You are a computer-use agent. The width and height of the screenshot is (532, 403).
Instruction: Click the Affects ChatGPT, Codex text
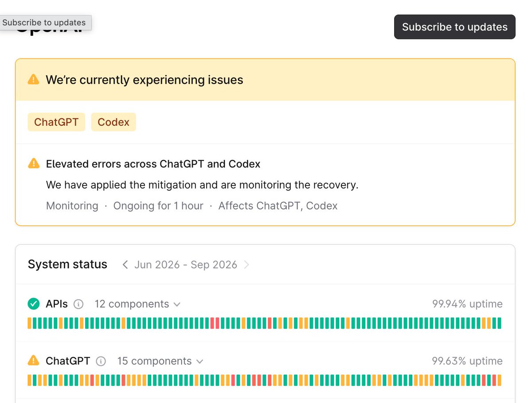(x=278, y=206)
